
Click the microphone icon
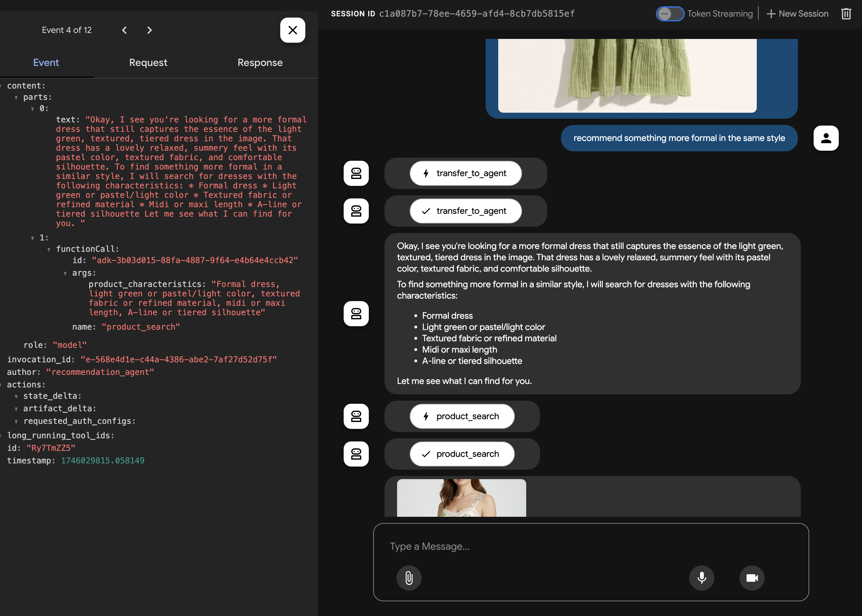pyautogui.click(x=701, y=578)
